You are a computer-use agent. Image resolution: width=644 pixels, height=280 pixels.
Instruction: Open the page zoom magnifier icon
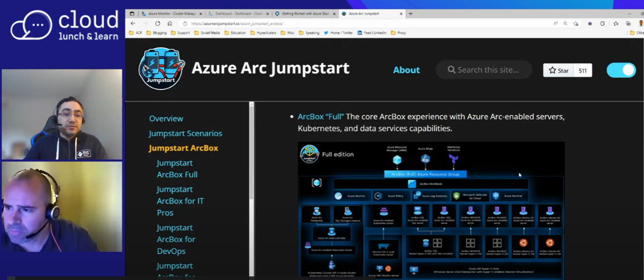tap(565, 23)
